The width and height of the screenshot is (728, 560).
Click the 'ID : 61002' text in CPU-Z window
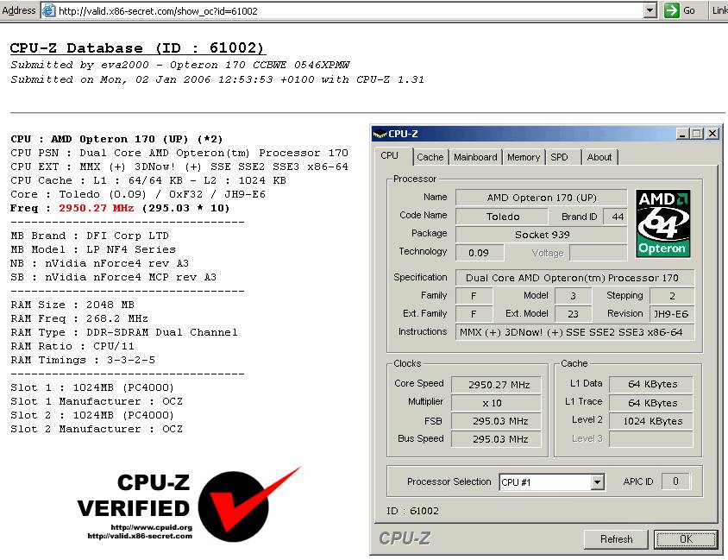tap(412, 511)
